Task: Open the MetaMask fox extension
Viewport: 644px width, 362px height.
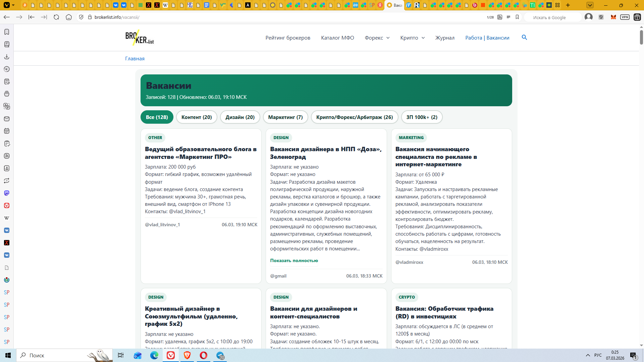Action: [613, 17]
